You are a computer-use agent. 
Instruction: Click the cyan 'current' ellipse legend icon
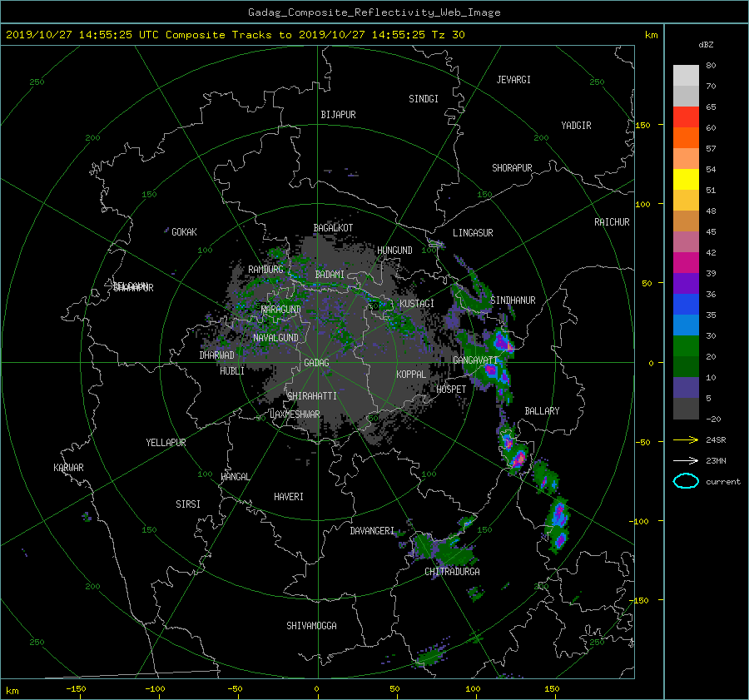[x=686, y=481]
